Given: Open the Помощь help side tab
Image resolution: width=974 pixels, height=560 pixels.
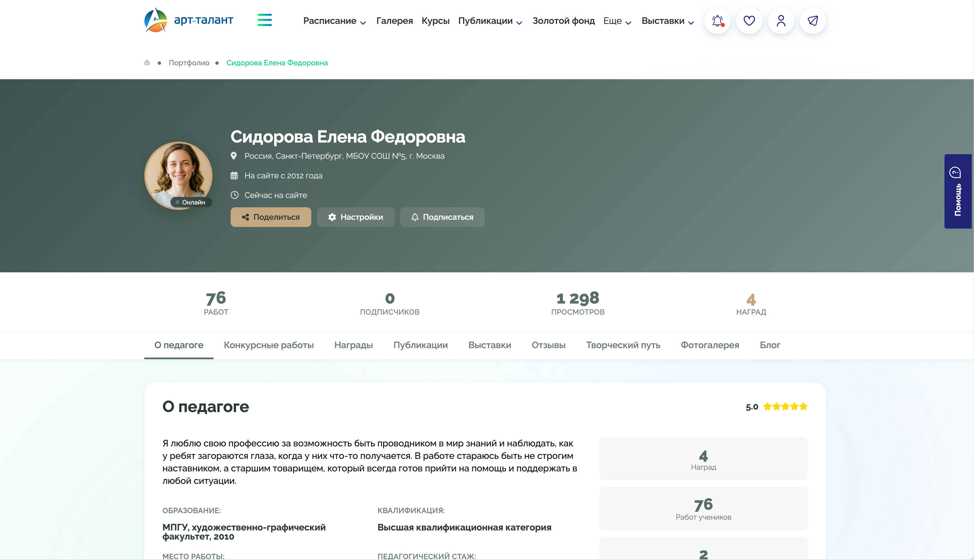Looking at the screenshot, I should point(958,191).
